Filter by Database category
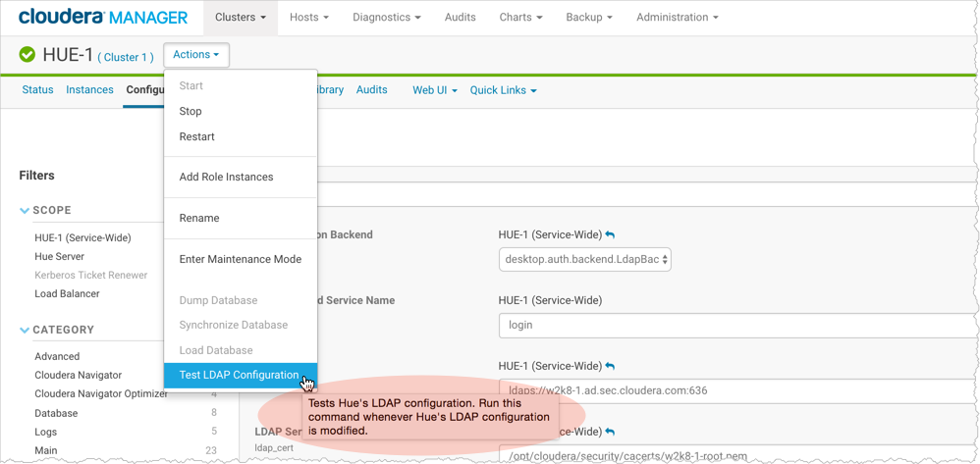 [x=56, y=413]
